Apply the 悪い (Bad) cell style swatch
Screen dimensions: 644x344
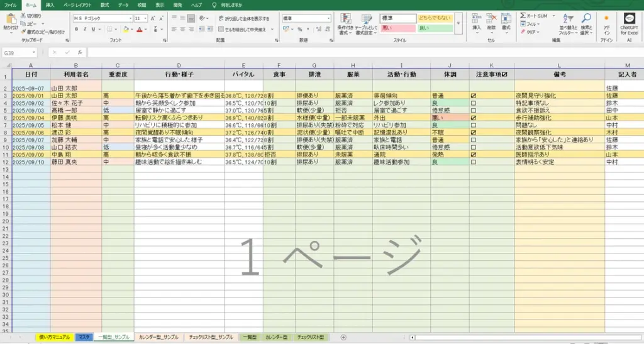point(397,28)
